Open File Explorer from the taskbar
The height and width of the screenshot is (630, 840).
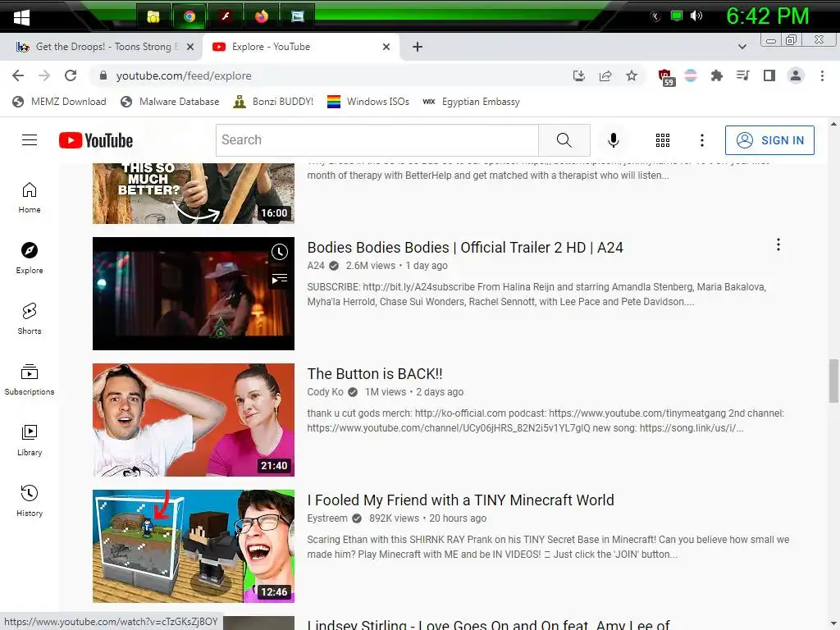click(x=153, y=16)
